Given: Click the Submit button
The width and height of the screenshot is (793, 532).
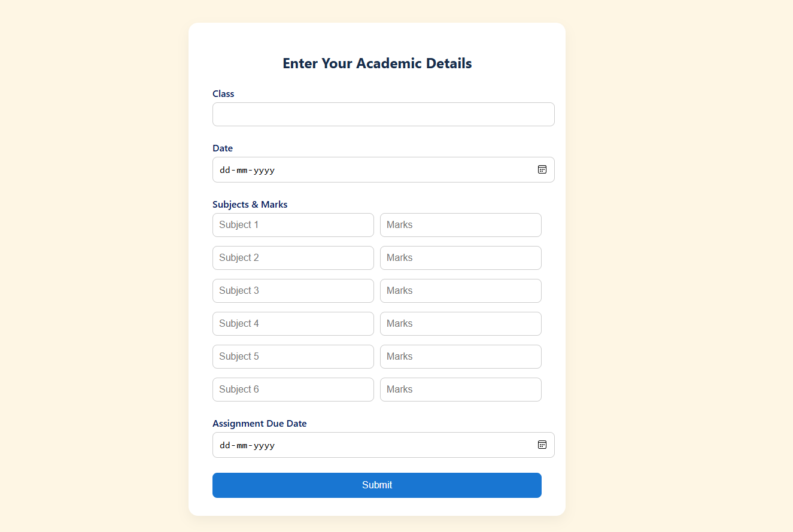Looking at the screenshot, I should point(377,485).
